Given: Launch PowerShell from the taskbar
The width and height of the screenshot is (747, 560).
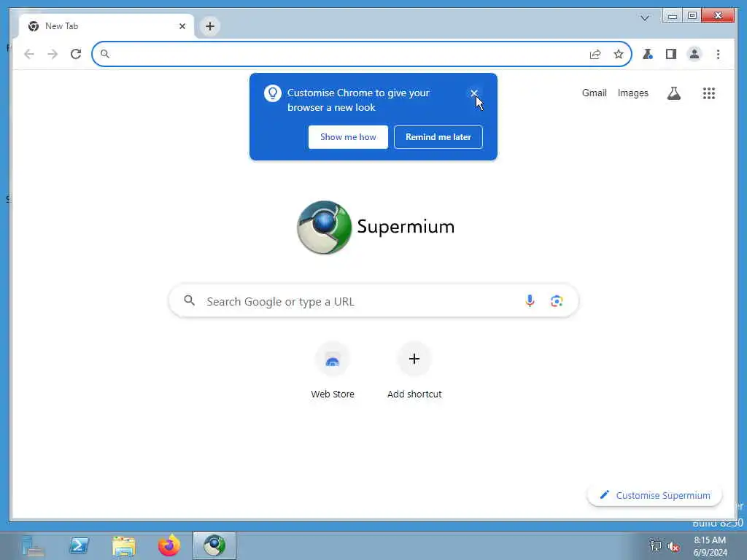Looking at the screenshot, I should tap(79, 545).
